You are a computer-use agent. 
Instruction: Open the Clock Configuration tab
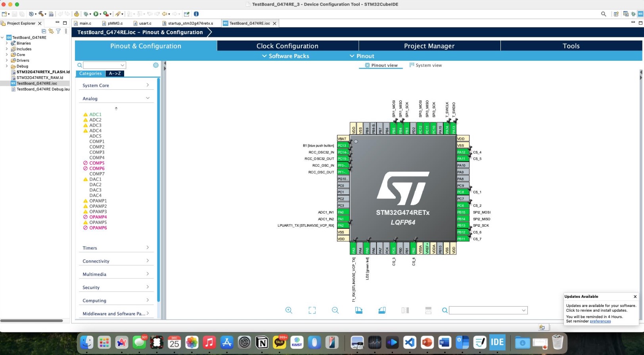pos(287,46)
